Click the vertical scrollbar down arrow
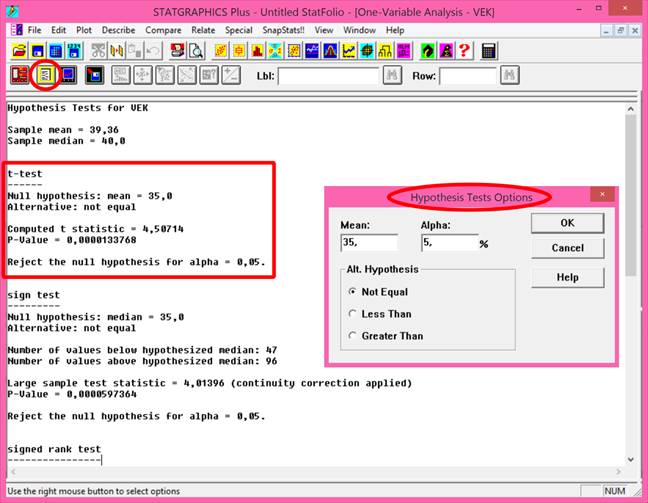Image resolution: width=648 pixels, height=503 pixels. pyautogui.click(x=631, y=460)
